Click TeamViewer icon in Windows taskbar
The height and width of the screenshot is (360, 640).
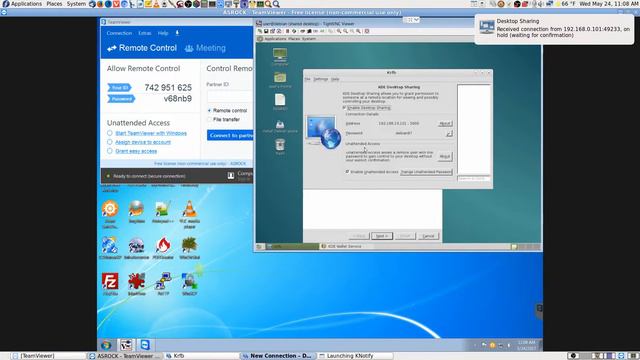[x=145, y=345]
